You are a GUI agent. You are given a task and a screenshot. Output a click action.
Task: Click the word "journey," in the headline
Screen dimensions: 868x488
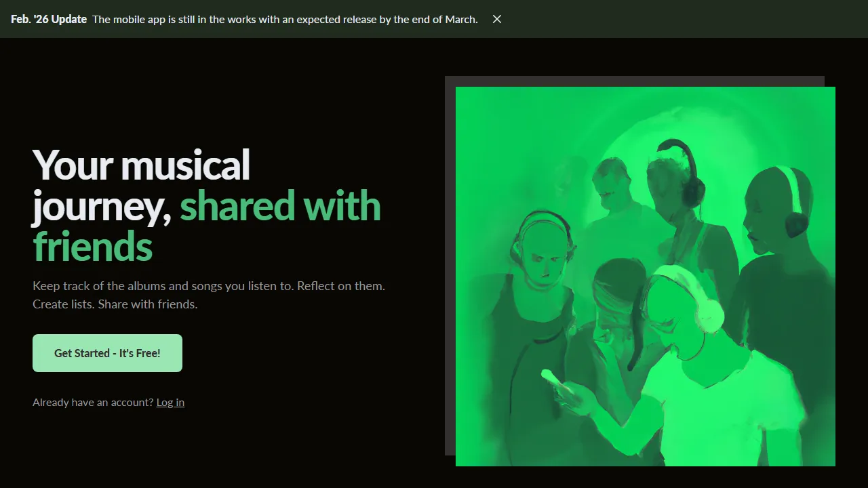[x=102, y=206]
